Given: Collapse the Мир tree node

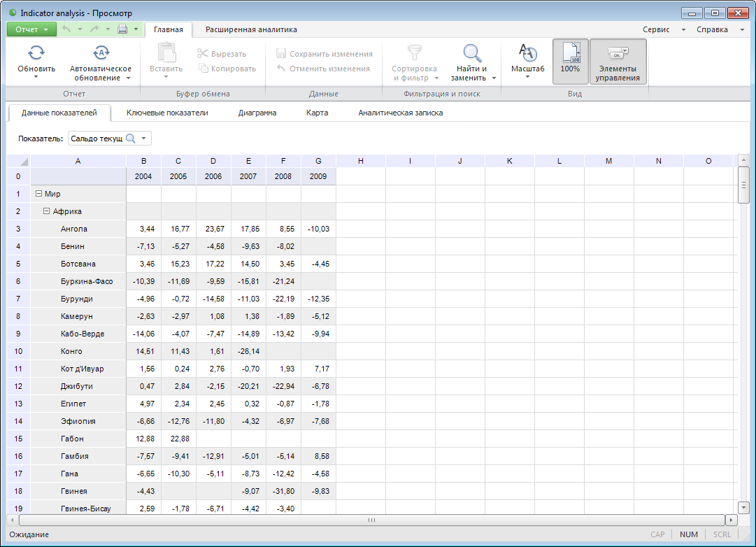Looking at the screenshot, I should tap(38, 194).
